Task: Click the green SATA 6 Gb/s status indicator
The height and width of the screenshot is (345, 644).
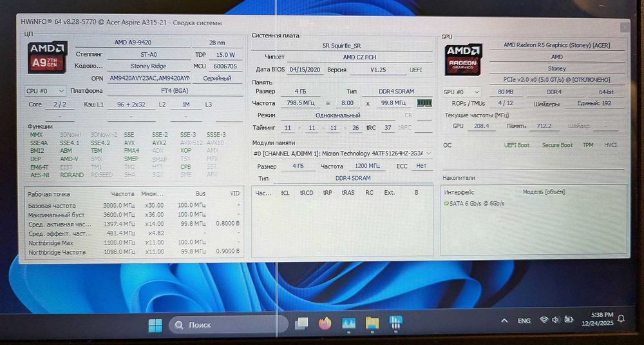Action: (446, 203)
